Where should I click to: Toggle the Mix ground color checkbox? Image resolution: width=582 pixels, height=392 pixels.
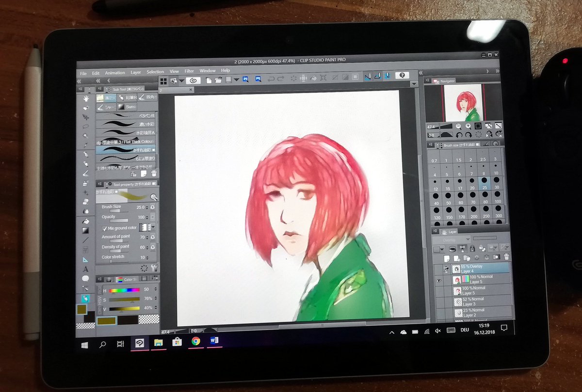tap(104, 228)
